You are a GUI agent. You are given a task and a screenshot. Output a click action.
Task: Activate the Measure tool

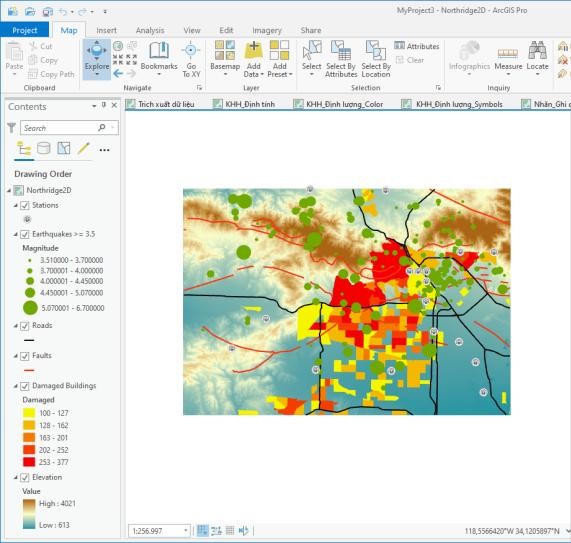508,59
